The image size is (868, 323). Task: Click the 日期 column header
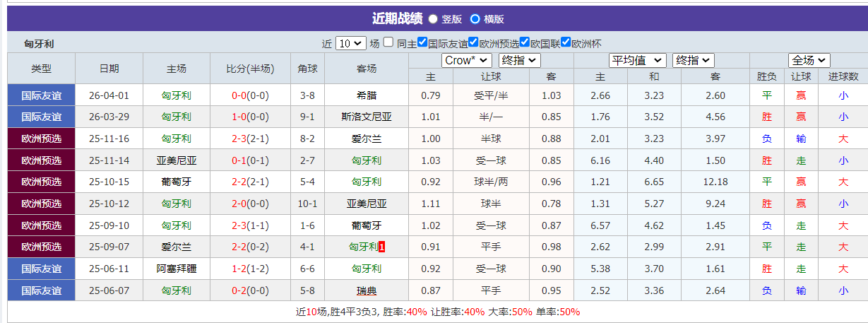pos(109,69)
